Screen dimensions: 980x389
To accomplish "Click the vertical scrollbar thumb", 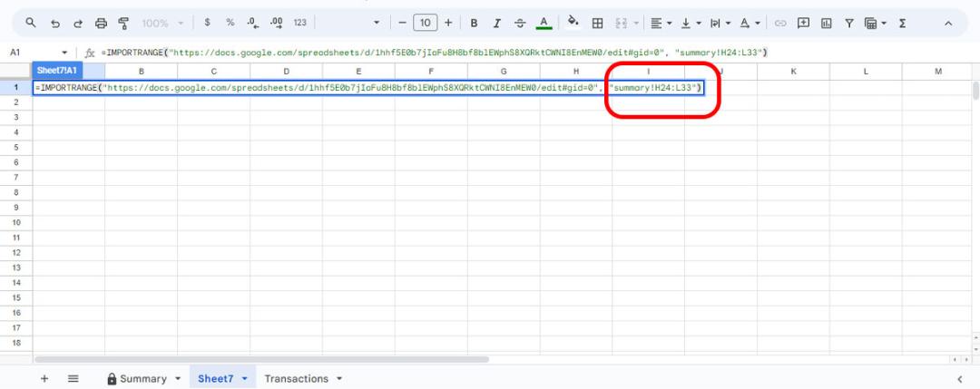I will pos(975,91).
